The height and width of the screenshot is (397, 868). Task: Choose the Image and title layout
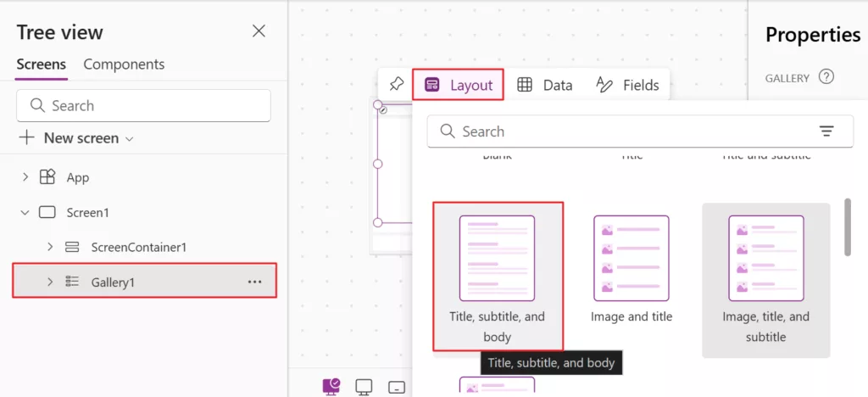[632, 270]
